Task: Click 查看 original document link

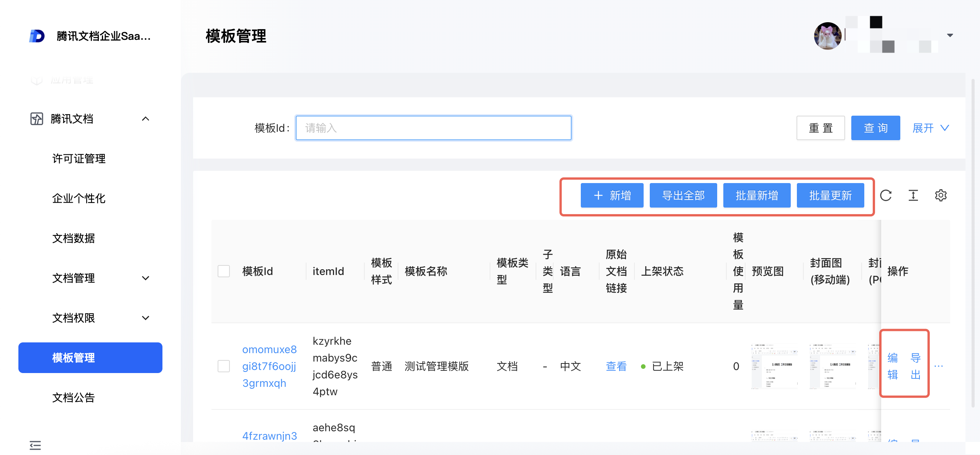Action: click(x=616, y=366)
